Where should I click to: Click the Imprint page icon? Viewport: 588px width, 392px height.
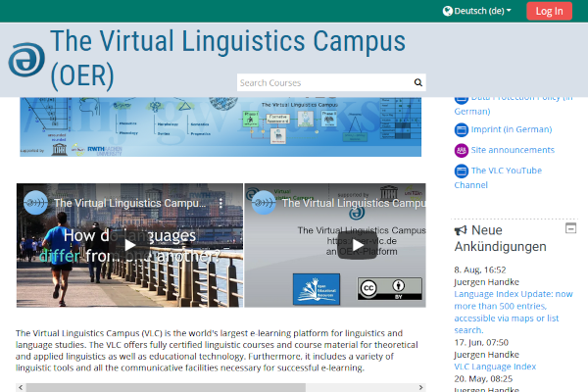(x=462, y=129)
